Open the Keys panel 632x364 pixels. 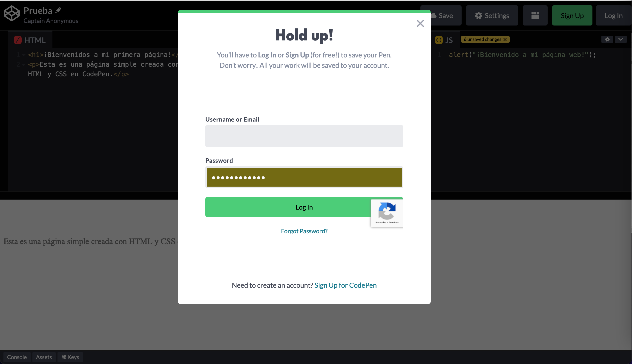coord(70,357)
